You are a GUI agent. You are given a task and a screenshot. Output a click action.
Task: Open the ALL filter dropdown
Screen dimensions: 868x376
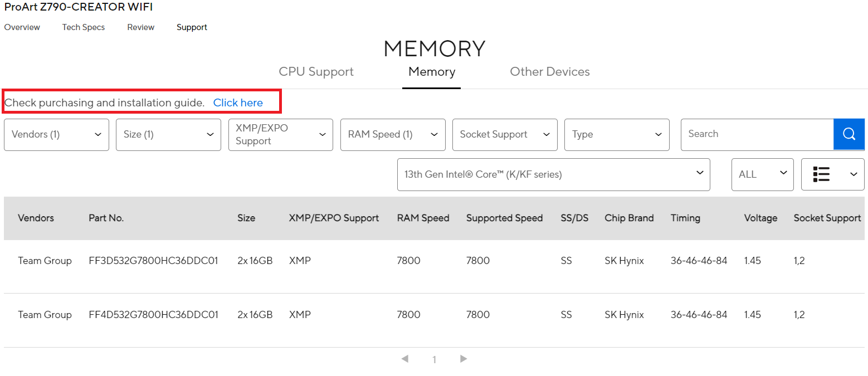point(763,174)
